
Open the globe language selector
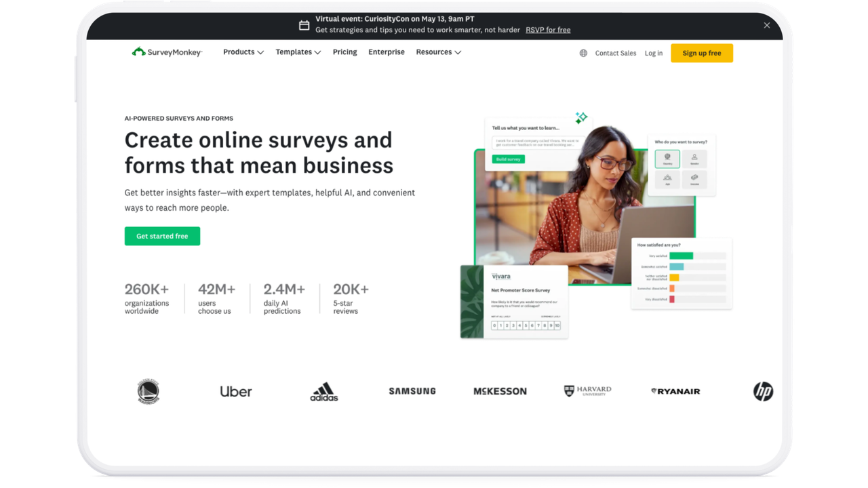(x=583, y=53)
